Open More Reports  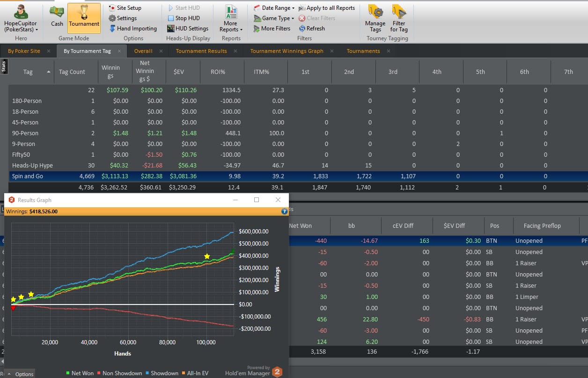point(230,19)
